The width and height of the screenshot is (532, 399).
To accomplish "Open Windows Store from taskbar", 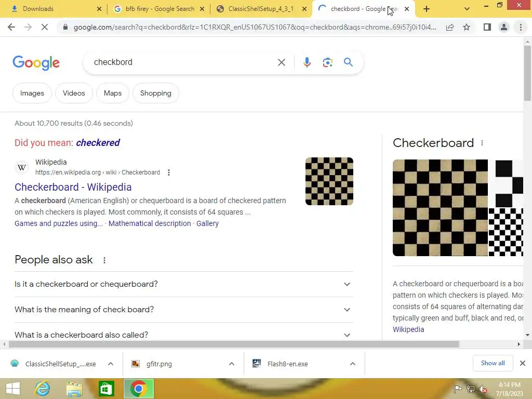I will 106,389.
